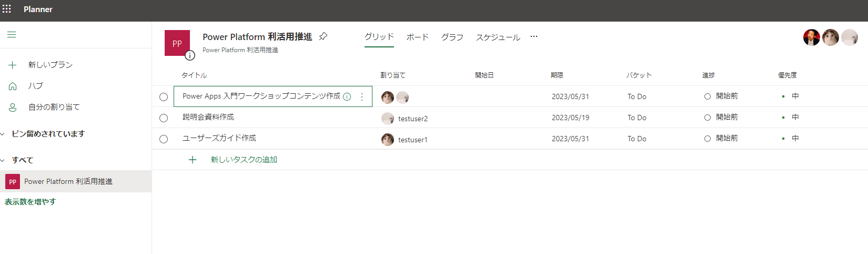Click the 割り当て column header

pos(393,75)
